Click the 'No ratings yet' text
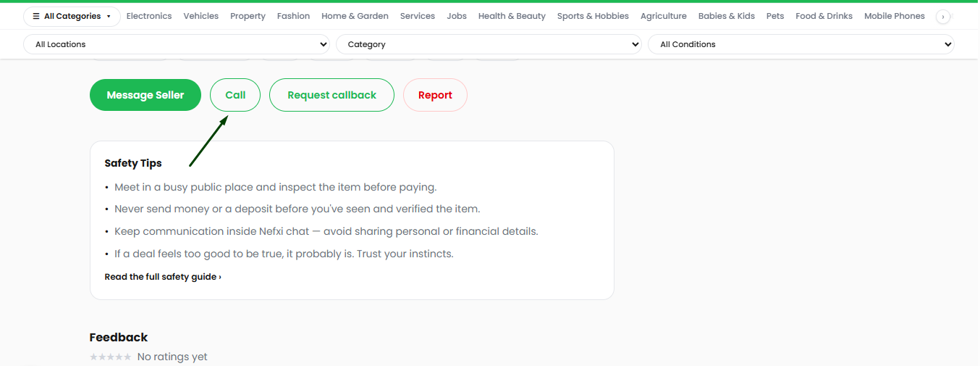The height and width of the screenshot is (366, 980). pyautogui.click(x=172, y=357)
